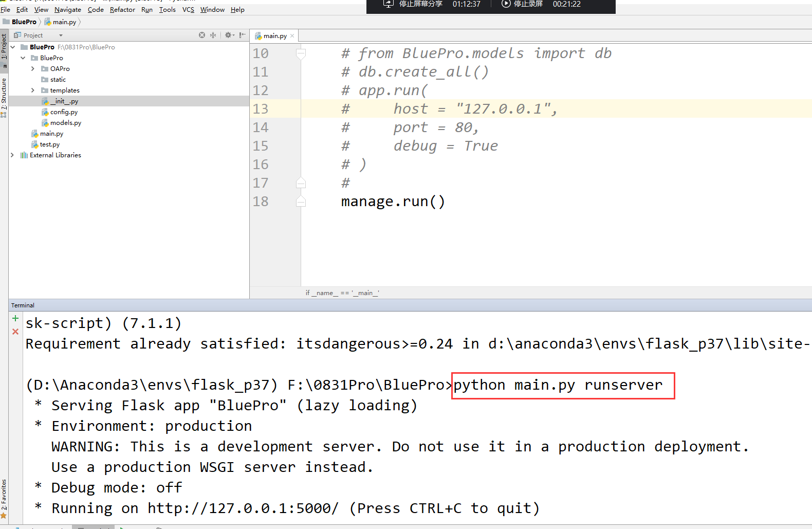This screenshot has width=812, height=529.
Task: Click the commented host = "127.0.0.1" line
Action: click(450, 109)
